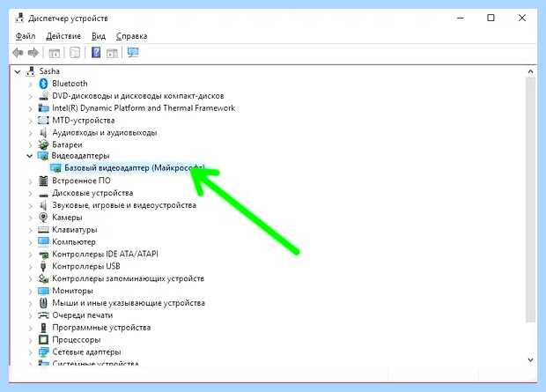Select the Sasha computer name
This screenshot has width=546, height=392.
(49, 71)
